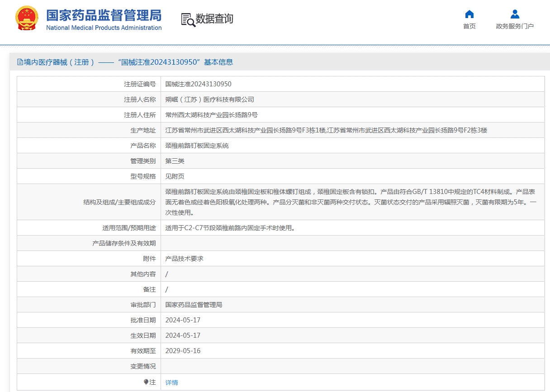Click the 数据查询 heading
550x392 pixels.
214,19
